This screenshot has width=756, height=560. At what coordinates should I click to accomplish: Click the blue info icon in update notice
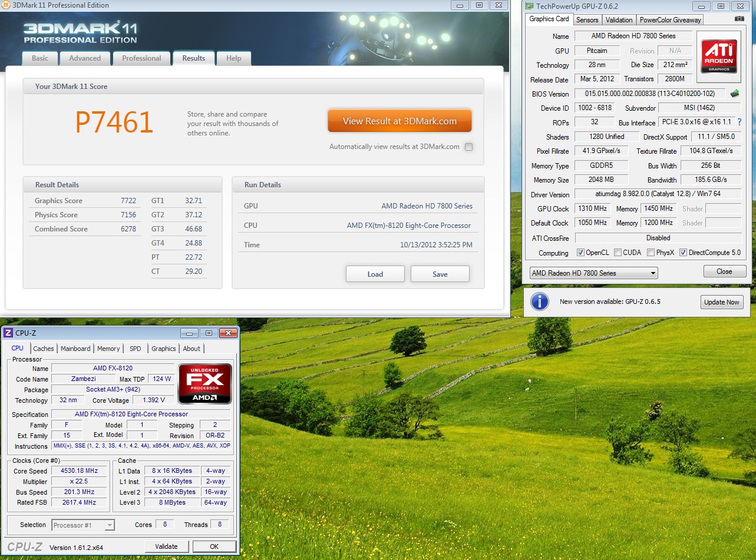click(x=540, y=301)
